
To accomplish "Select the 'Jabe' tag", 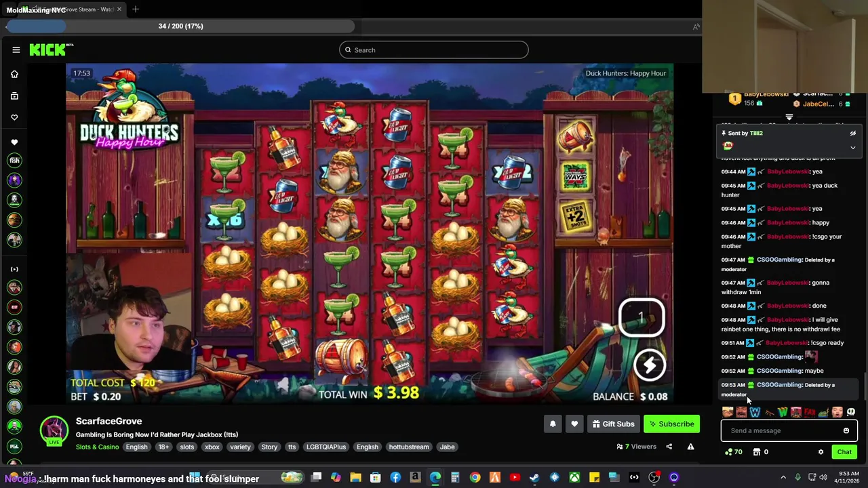I will click(447, 447).
